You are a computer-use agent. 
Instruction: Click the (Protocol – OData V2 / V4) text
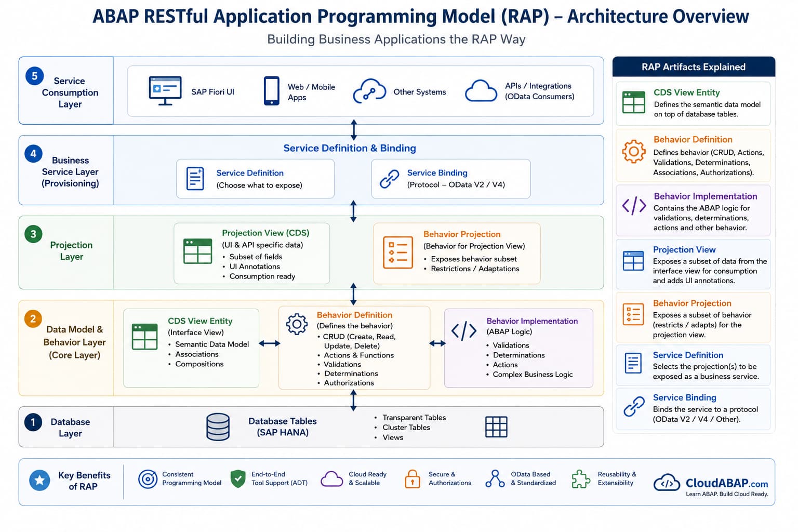click(456, 184)
